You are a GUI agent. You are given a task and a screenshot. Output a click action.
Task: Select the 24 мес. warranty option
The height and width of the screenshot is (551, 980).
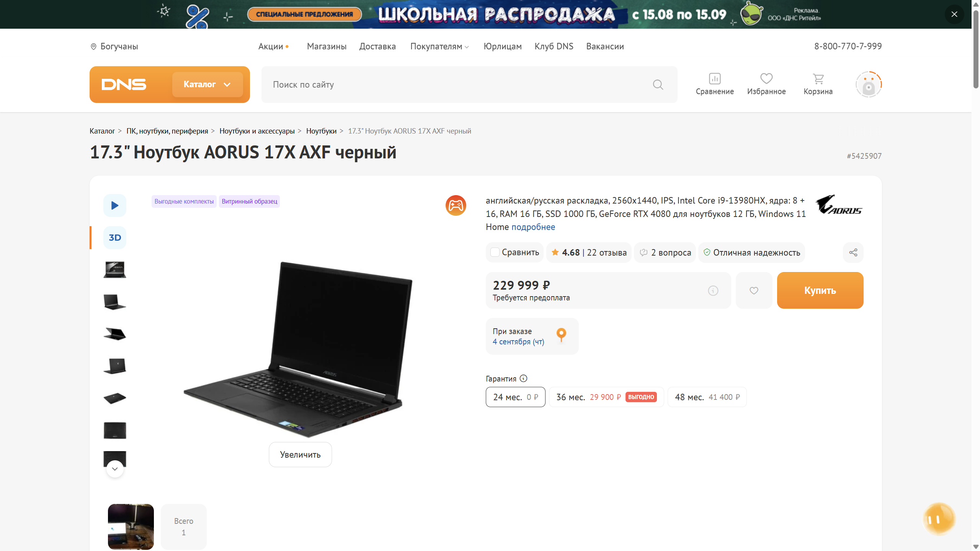(x=515, y=397)
